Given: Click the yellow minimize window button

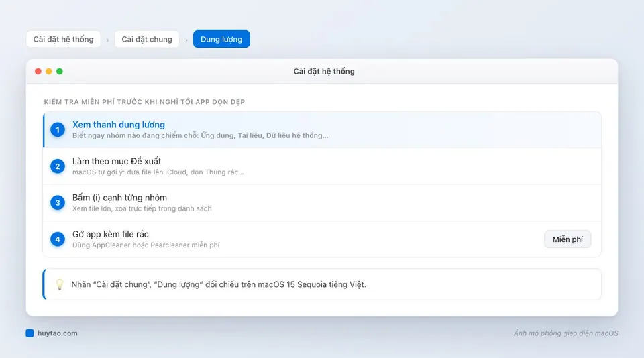Looking at the screenshot, I should pos(49,72).
